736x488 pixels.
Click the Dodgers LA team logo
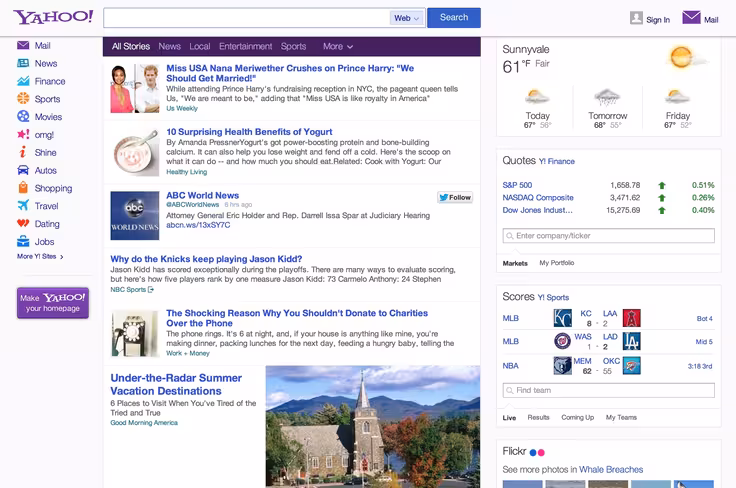(632, 341)
